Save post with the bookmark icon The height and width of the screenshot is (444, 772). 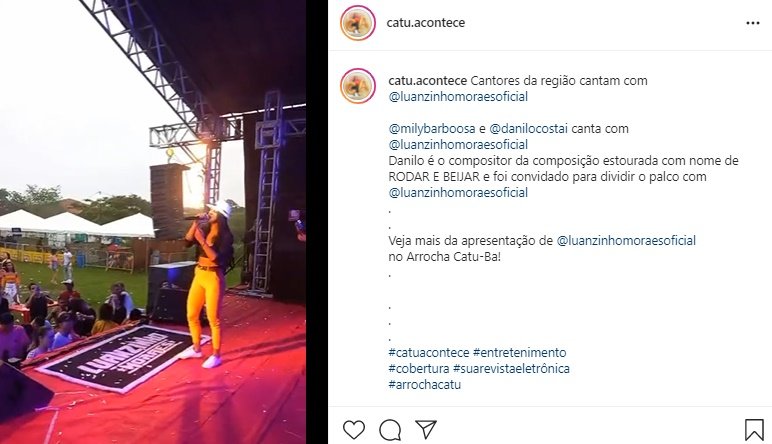click(754, 430)
